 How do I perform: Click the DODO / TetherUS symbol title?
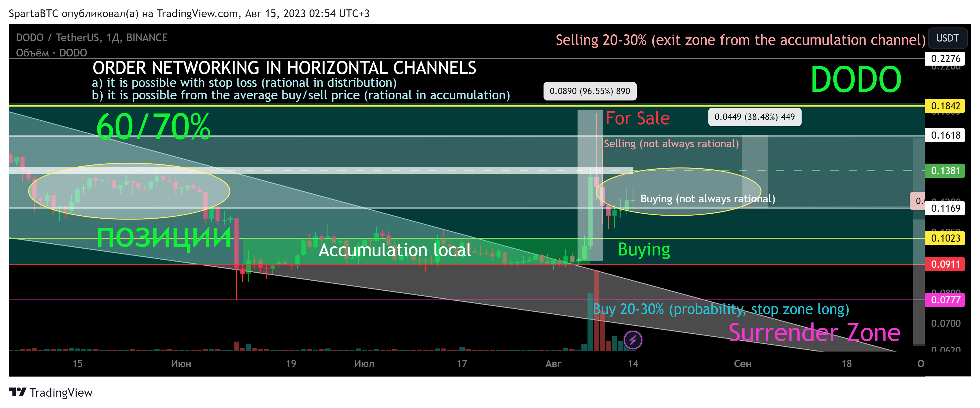92,38
